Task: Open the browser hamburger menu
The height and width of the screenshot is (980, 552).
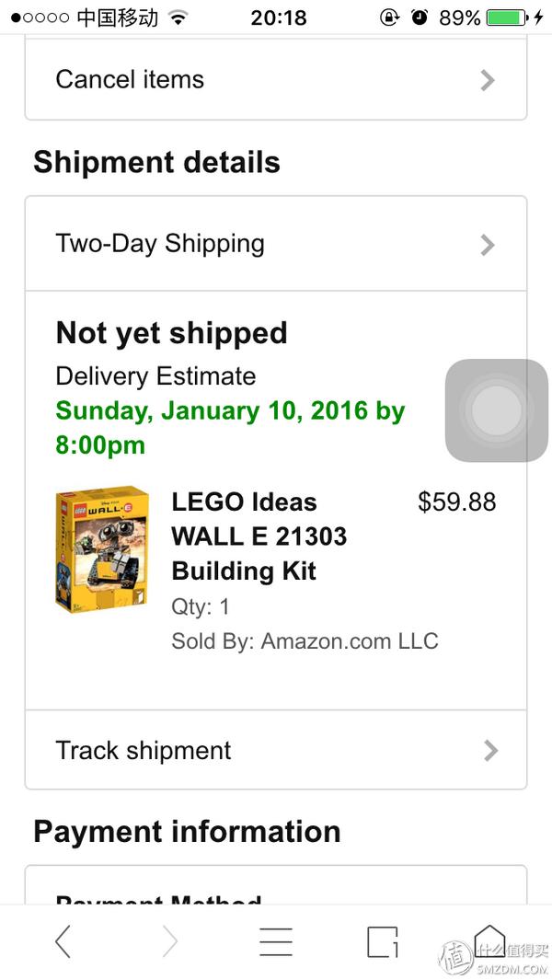Action: pos(275,941)
